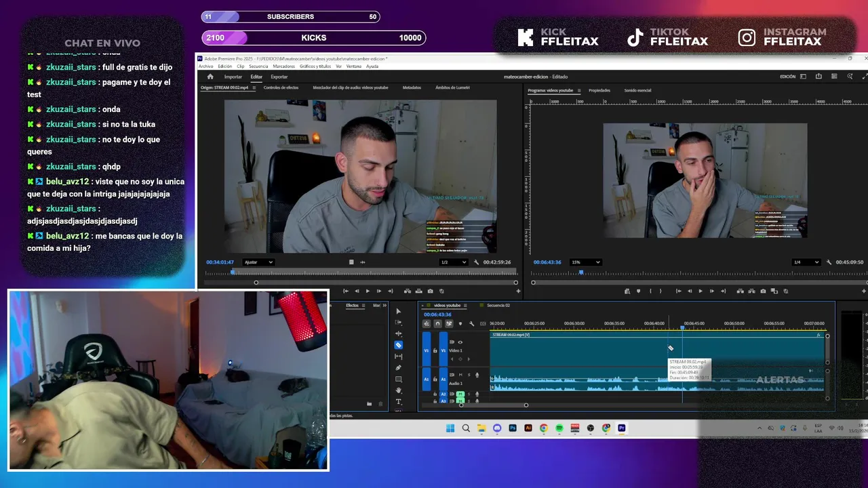Toggle lock on the A1 track
Viewport: 868px width, 488px height.
pyautogui.click(x=435, y=380)
